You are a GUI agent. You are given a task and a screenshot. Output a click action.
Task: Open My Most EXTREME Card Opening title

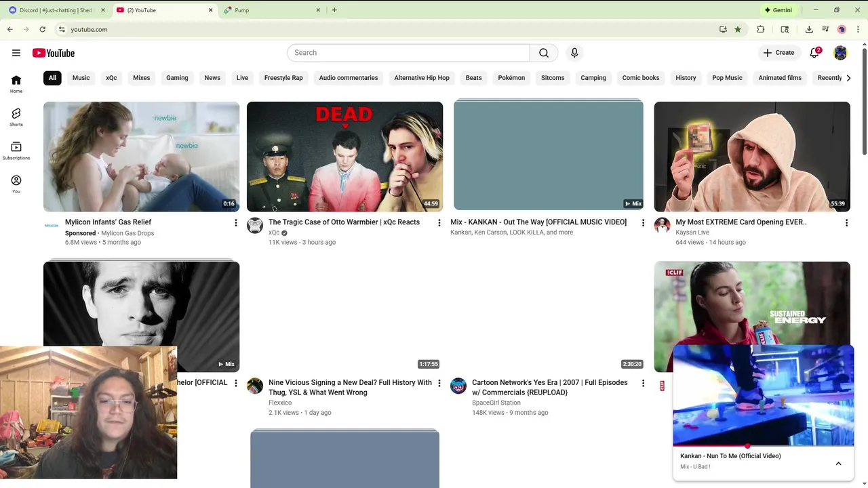coord(741,222)
